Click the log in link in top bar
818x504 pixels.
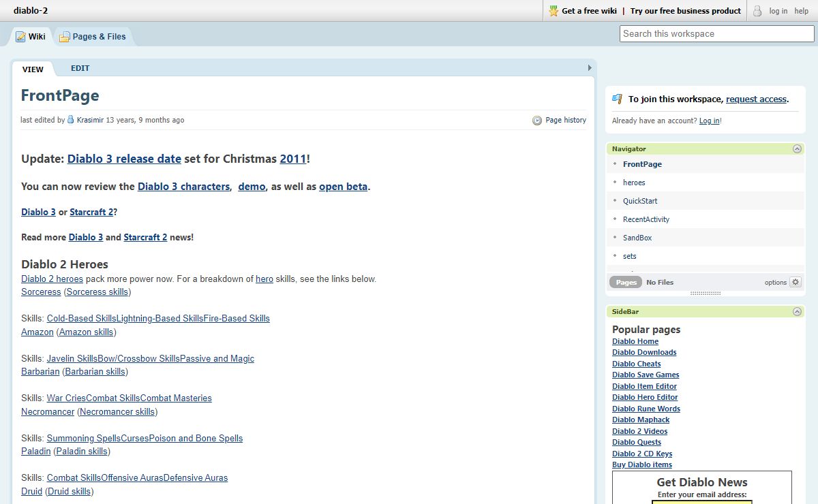click(778, 11)
